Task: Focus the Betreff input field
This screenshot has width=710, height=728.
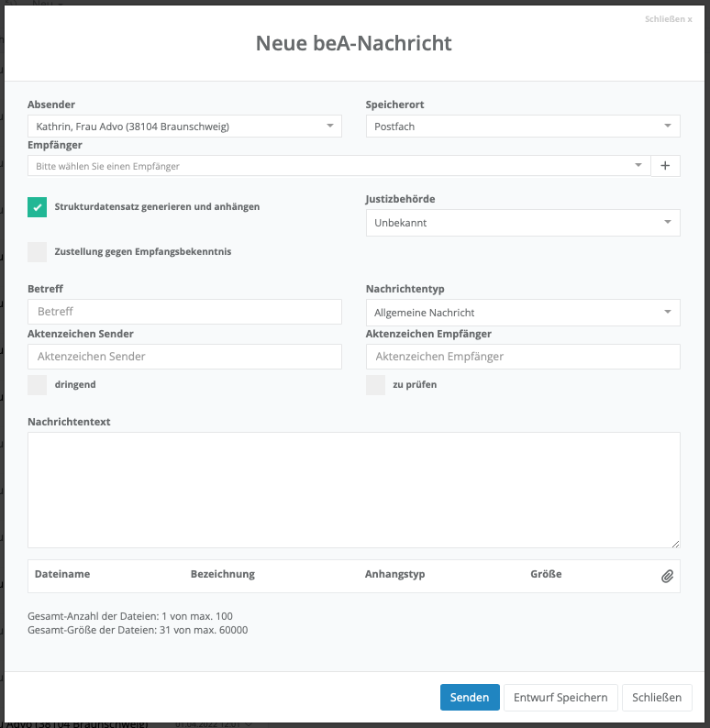Action: pyautogui.click(x=184, y=312)
